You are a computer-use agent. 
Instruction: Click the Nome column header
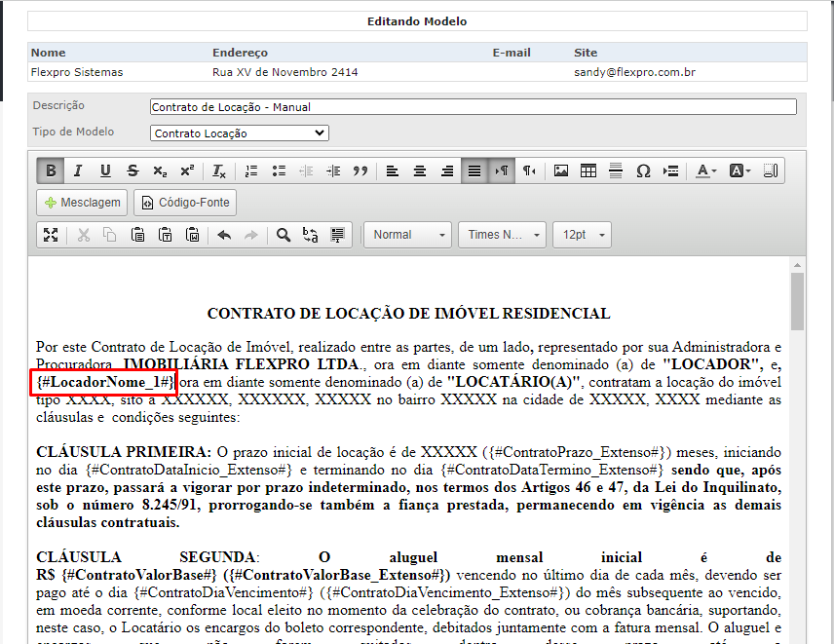49,53
